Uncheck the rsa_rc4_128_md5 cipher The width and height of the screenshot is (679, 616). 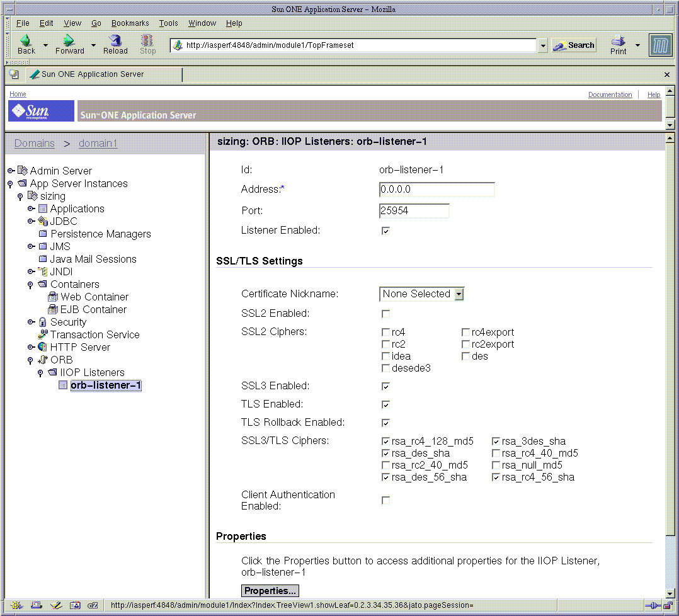[x=385, y=441]
